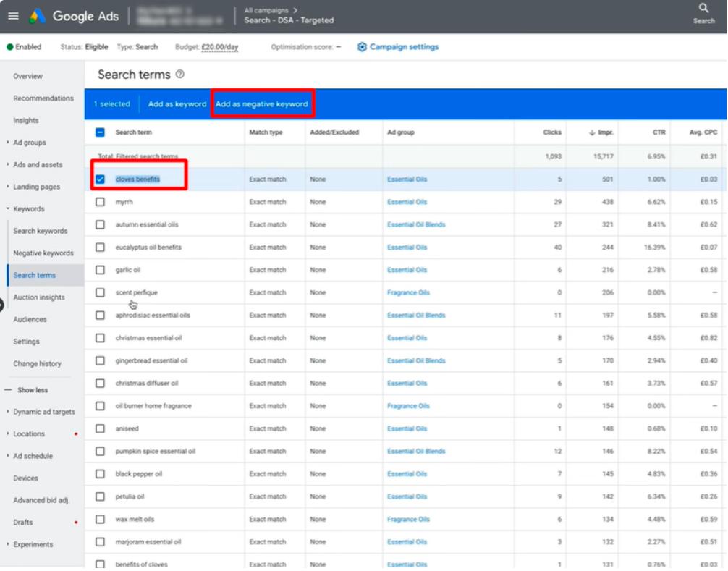728x571 pixels.
Task: Select the myrrh row checkbox
Action: [x=101, y=202]
